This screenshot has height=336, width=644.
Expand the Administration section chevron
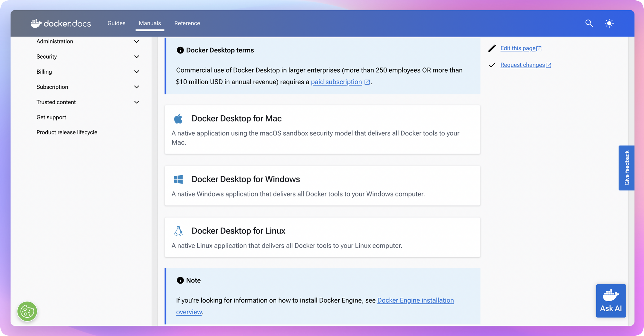pyautogui.click(x=137, y=41)
